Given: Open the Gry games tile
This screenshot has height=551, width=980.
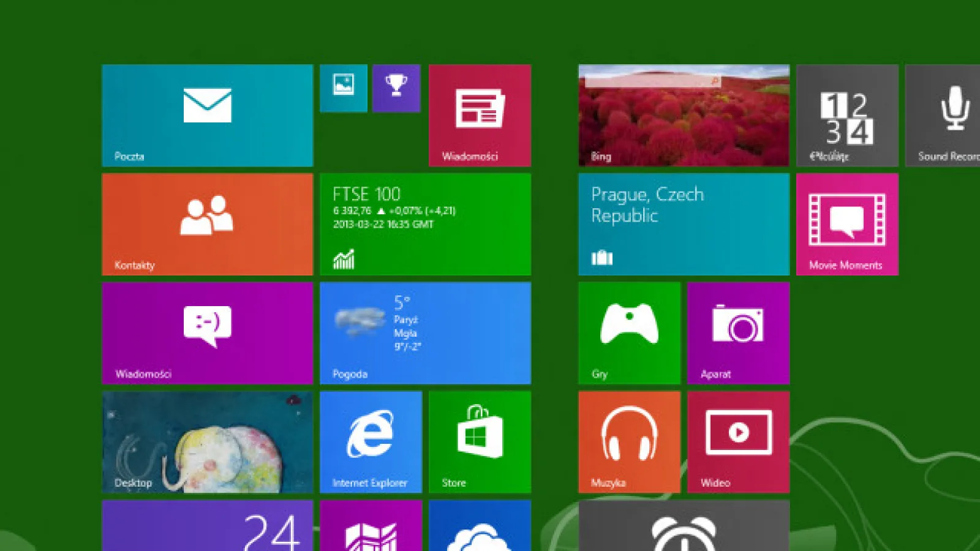Looking at the screenshot, I should pyautogui.click(x=629, y=333).
